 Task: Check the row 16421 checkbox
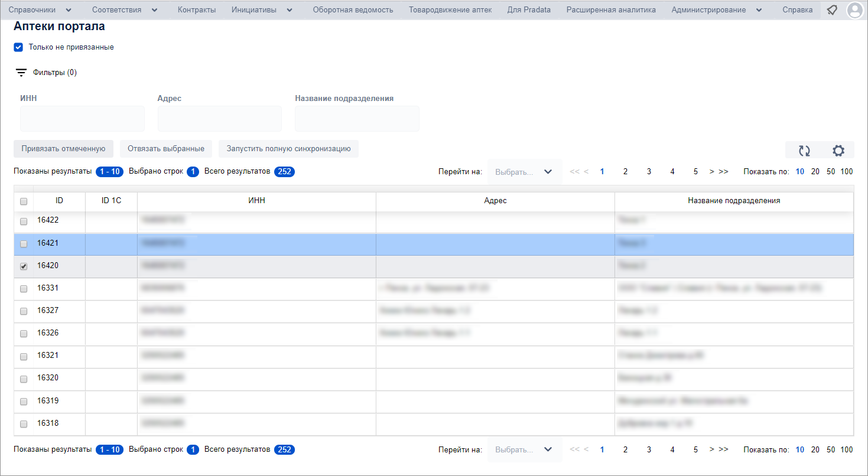[x=24, y=244]
